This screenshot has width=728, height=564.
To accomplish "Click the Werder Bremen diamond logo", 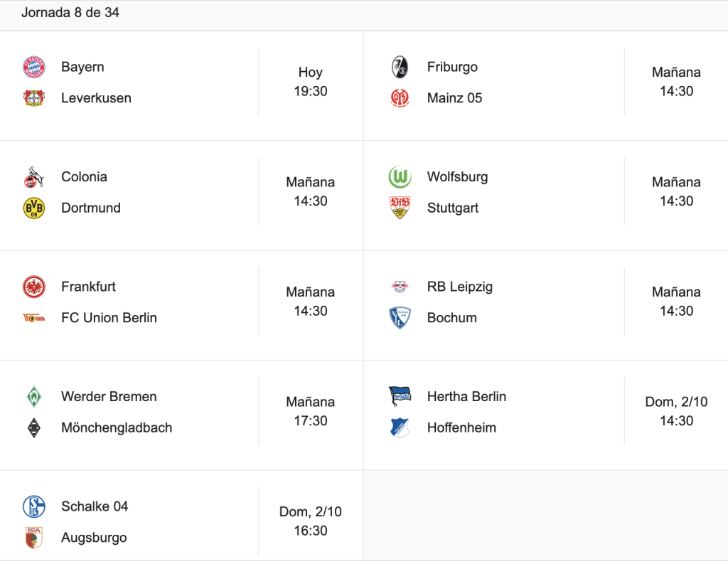I will pyautogui.click(x=34, y=397).
